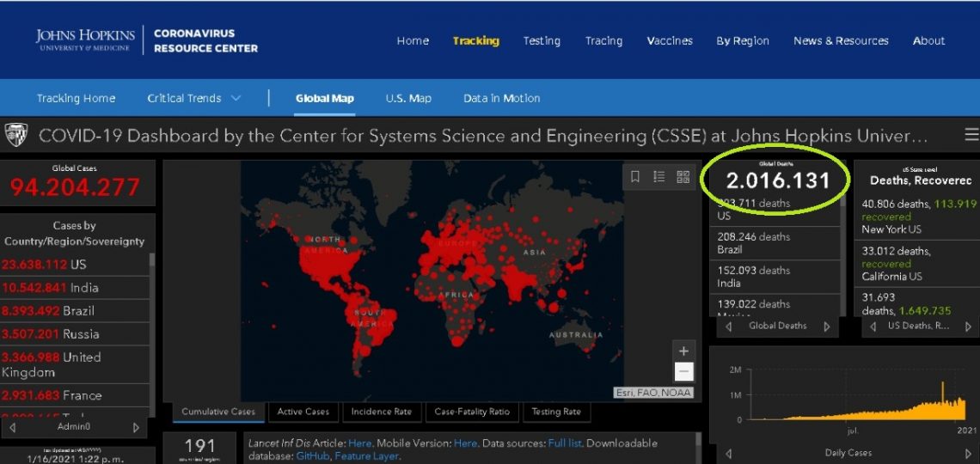Open the 'Full list' data sources link
The height and width of the screenshot is (464, 980).
coord(565,443)
